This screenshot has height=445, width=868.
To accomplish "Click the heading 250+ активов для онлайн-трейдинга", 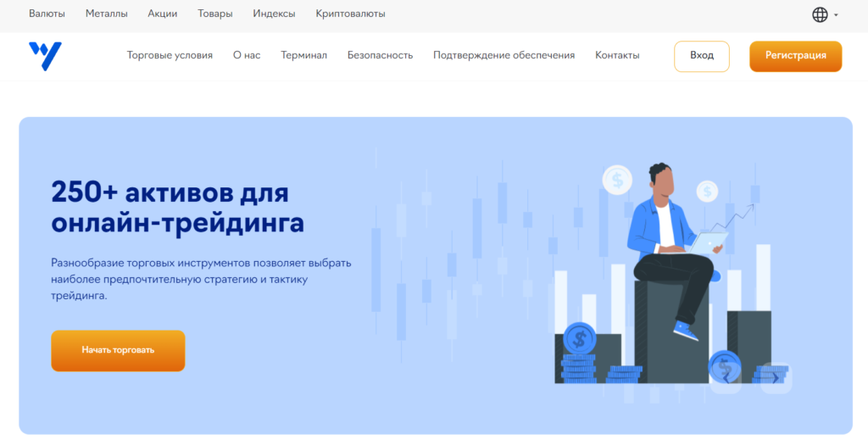I will coord(178,209).
